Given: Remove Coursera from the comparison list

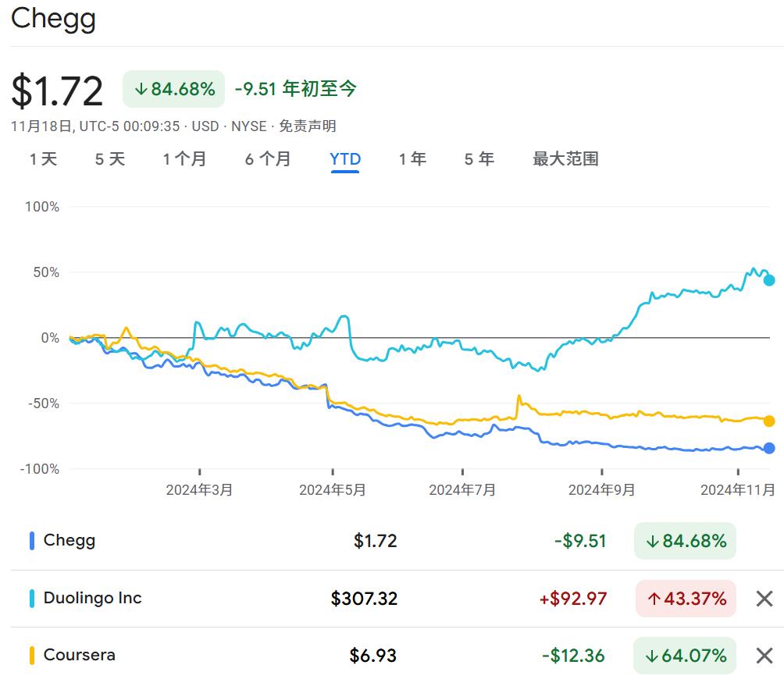Looking at the screenshot, I should pos(764,656).
